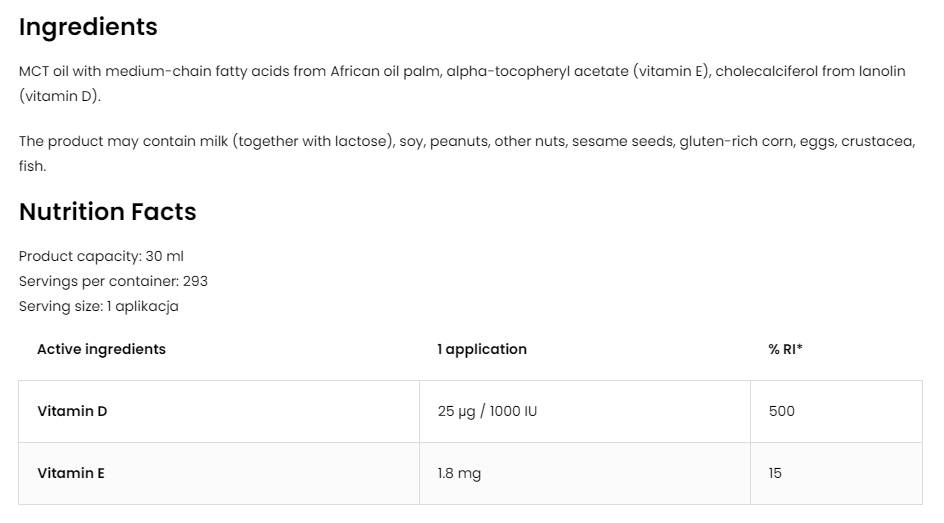This screenshot has width=944, height=523.
Task: Click "alpha-tocopheryl acetate" in the ingredients list
Action: coord(537,71)
